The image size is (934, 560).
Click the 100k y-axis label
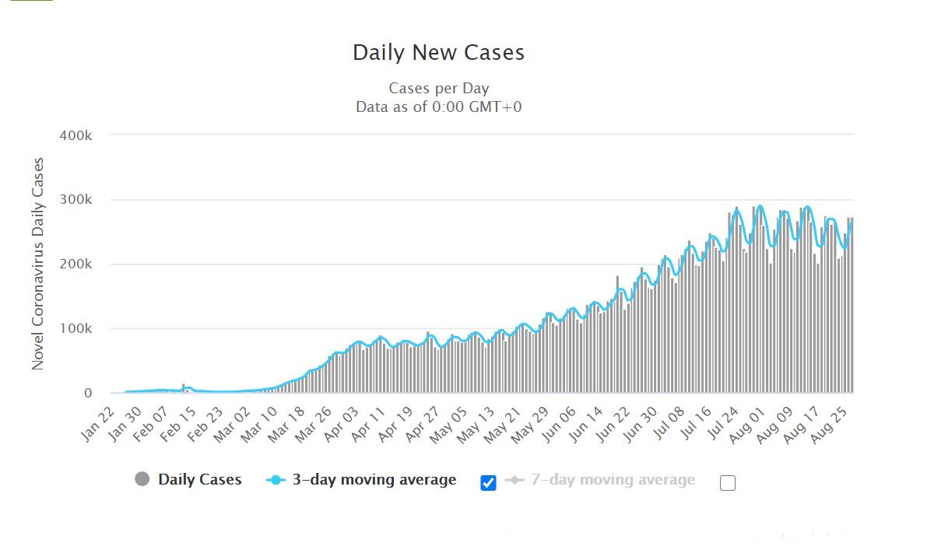[75, 329]
